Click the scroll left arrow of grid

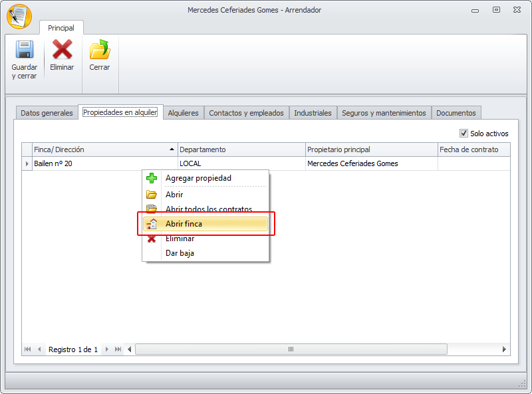click(x=129, y=349)
